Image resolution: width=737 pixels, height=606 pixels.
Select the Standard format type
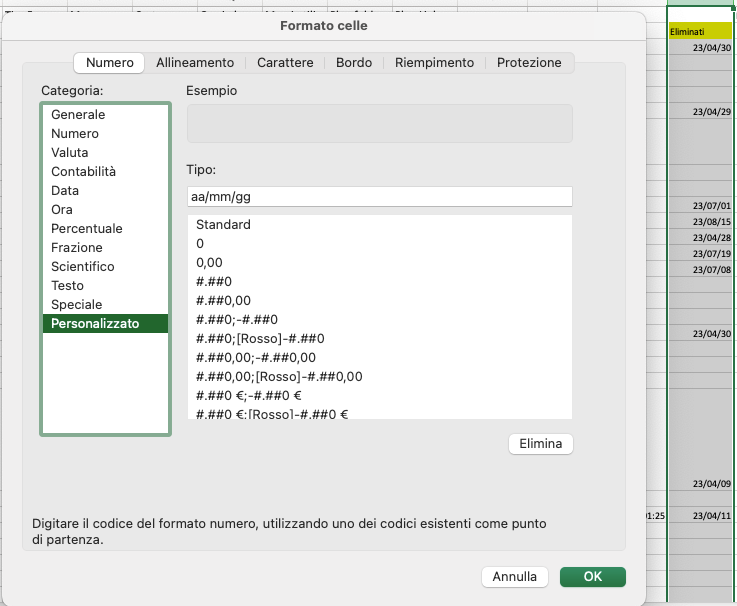[380, 225]
